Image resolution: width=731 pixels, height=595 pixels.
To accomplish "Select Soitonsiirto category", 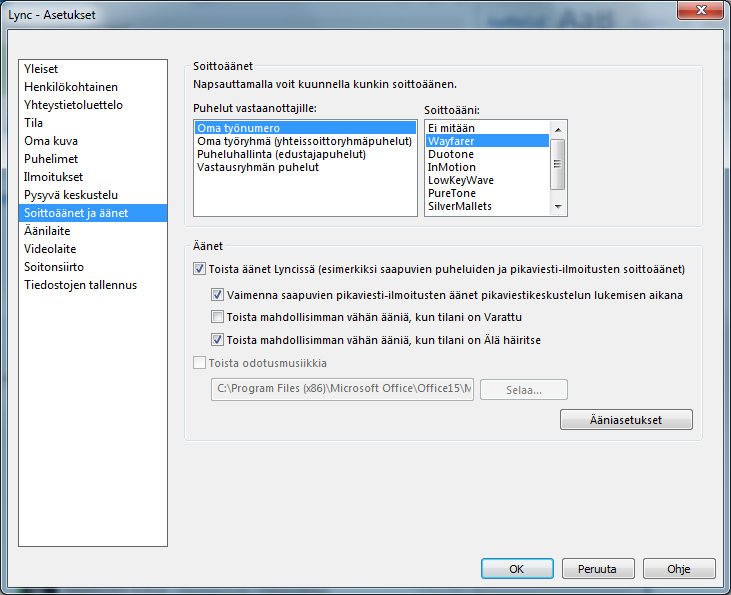I will (93, 267).
